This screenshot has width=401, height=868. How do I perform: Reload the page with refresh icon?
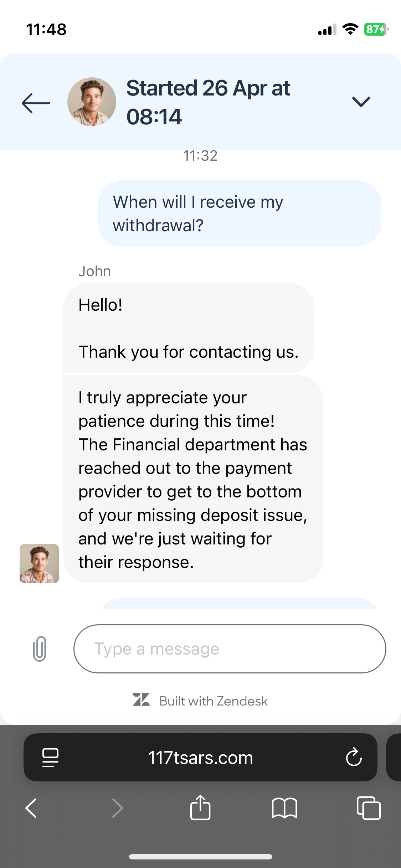click(354, 757)
